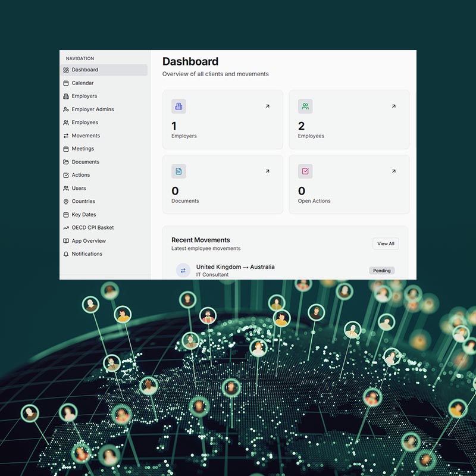This screenshot has height=476, width=476.
Task: Click the Employees people icon on card
Action: [x=305, y=107]
